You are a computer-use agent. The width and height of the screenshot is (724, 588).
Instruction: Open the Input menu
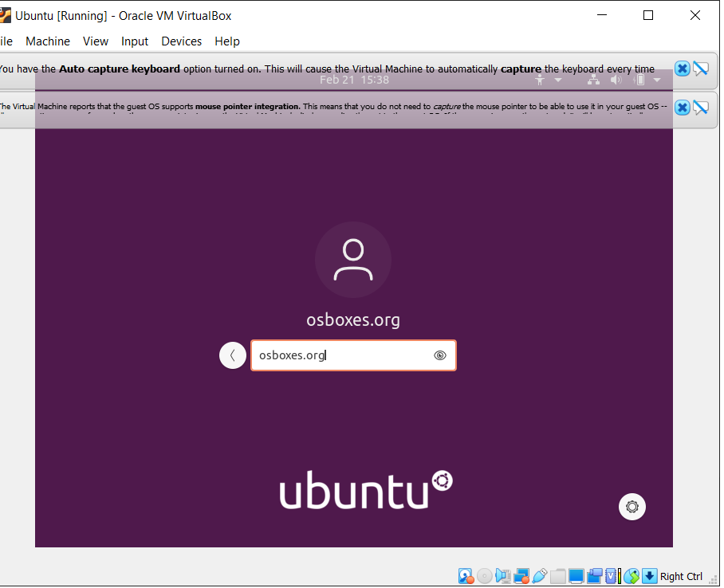coord(135,41)
